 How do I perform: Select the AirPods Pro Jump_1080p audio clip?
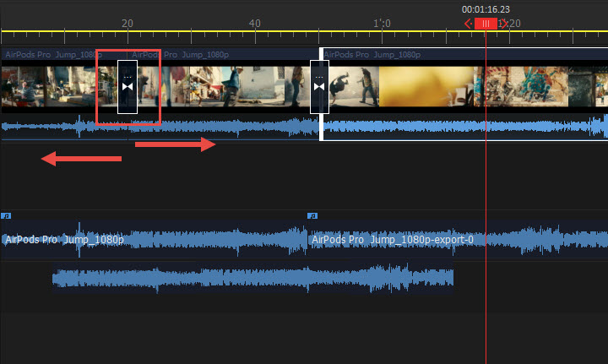point(155,239)
